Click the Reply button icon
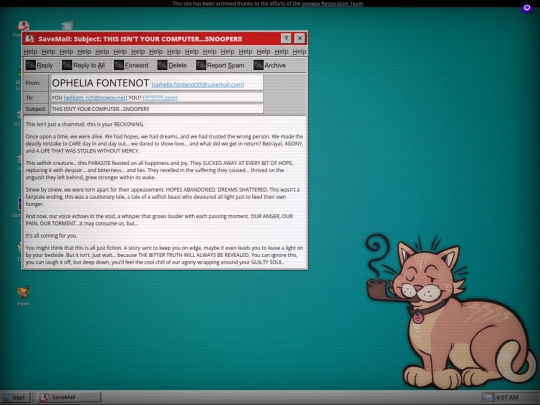The height and width of the screenshot is (405, 540). coord(31,65)
